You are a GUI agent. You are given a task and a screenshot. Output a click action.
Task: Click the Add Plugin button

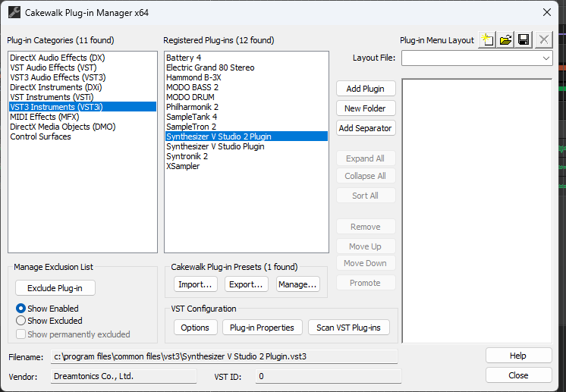coord(366,89)
